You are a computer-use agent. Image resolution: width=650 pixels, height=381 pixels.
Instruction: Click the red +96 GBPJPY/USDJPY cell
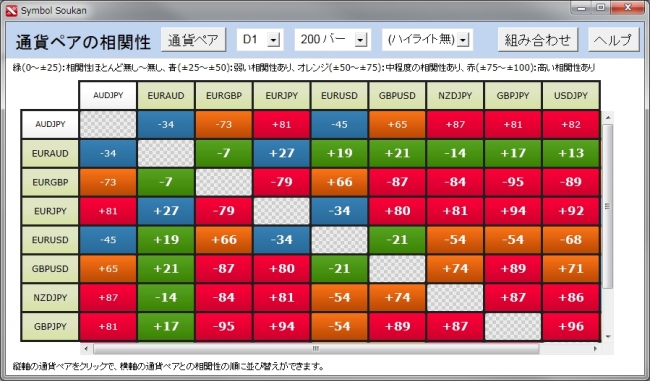tap(571, 326)
